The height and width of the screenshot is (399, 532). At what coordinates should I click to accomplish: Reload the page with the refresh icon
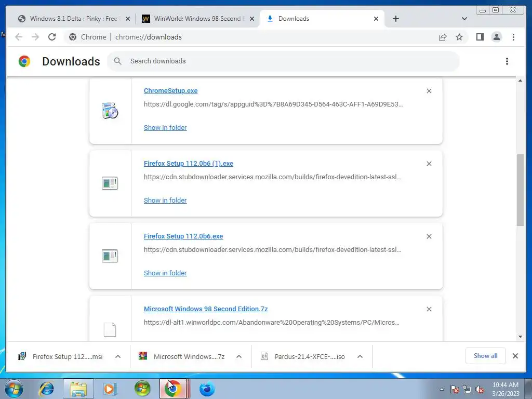point(52,37)
